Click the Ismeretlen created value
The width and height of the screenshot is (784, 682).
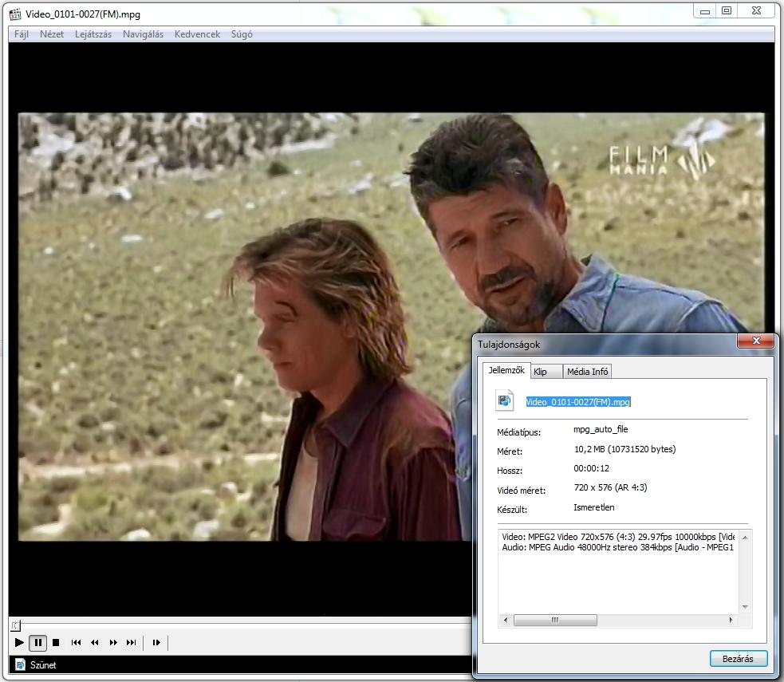click(x=594, y=507)
